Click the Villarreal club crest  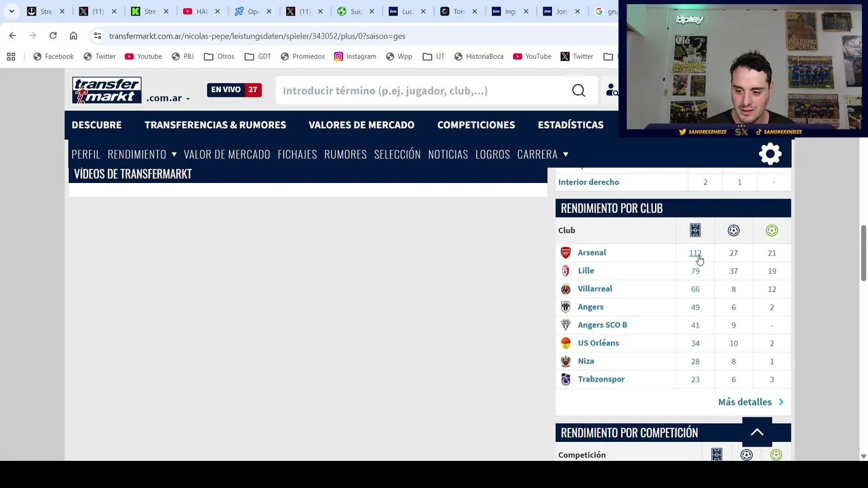(x=566, y=289)
